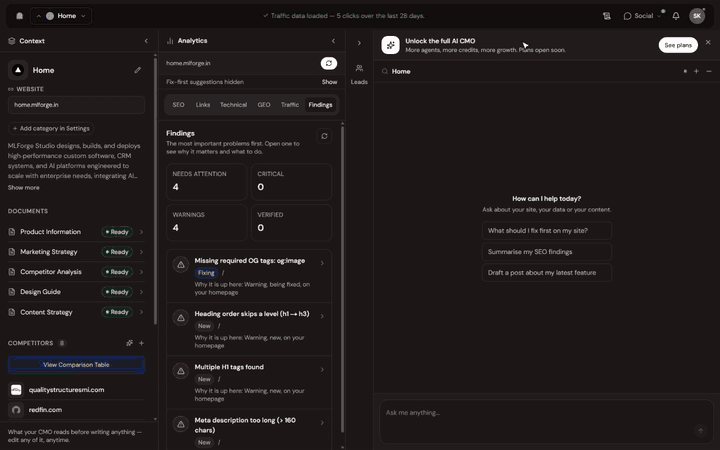Switch to the Traffic tab
This screenshot has height=450, width=720.
(x=290, y=105)
